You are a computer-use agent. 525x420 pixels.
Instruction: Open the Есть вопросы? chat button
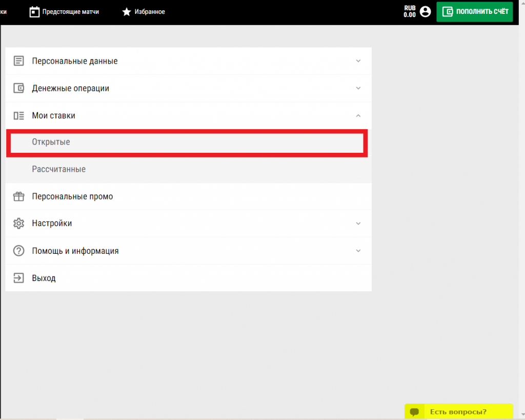(x=458, y=412)
